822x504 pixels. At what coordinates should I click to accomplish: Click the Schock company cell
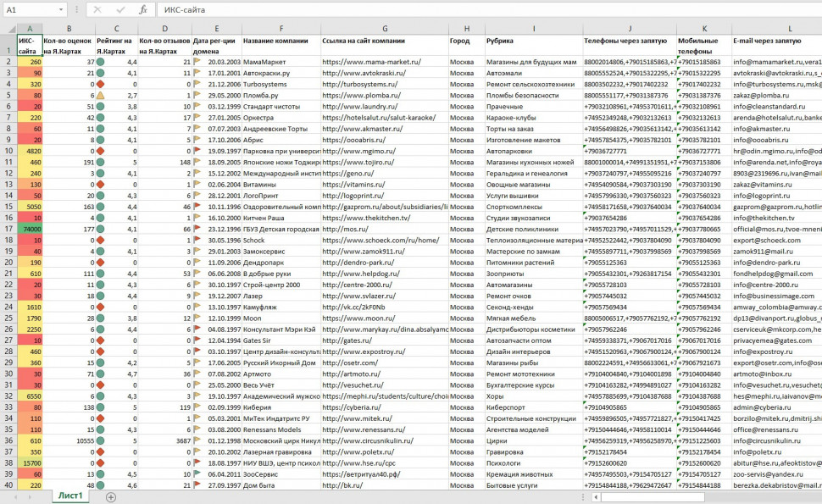pyautogui.click(x=281, y=240)
